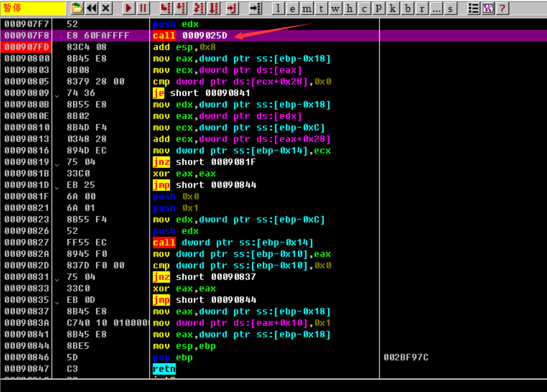547x392 pixels.
Task: Show Threads with the t button
Action: tap(321, 8)
